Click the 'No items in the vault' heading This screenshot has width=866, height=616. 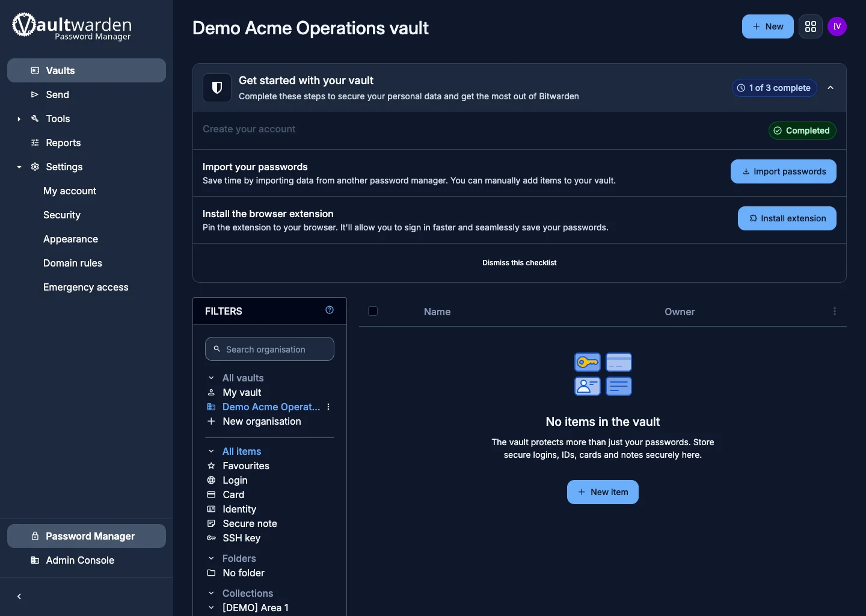[x=603, y=422]
